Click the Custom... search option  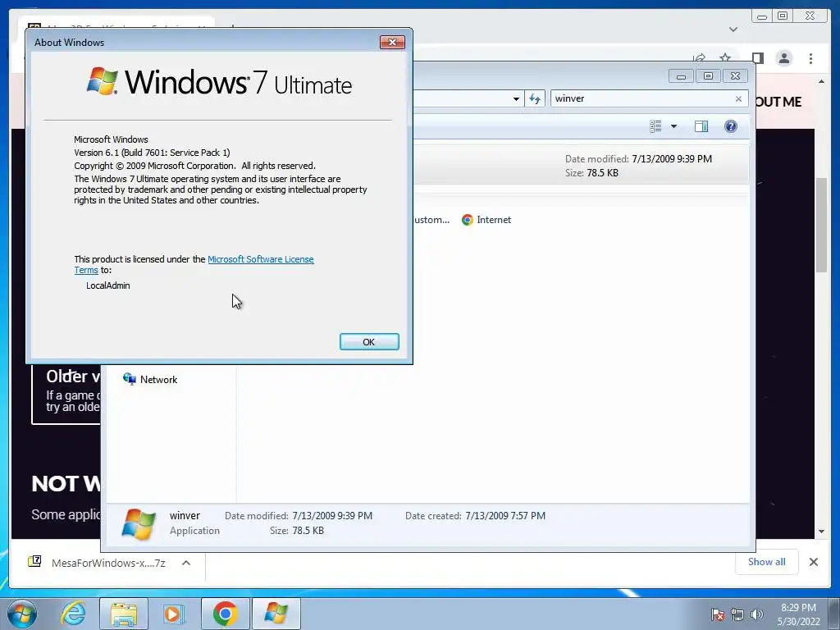431,220
